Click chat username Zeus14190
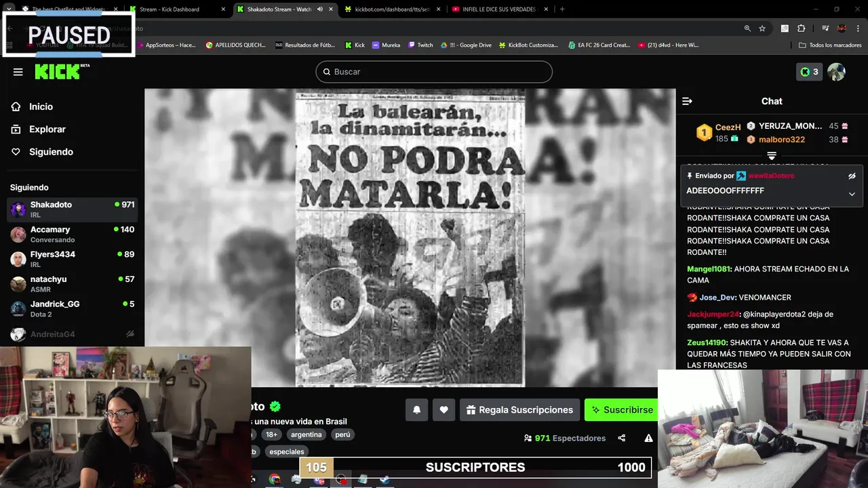This screenshot has width=868, height=488. pos(707,343)
